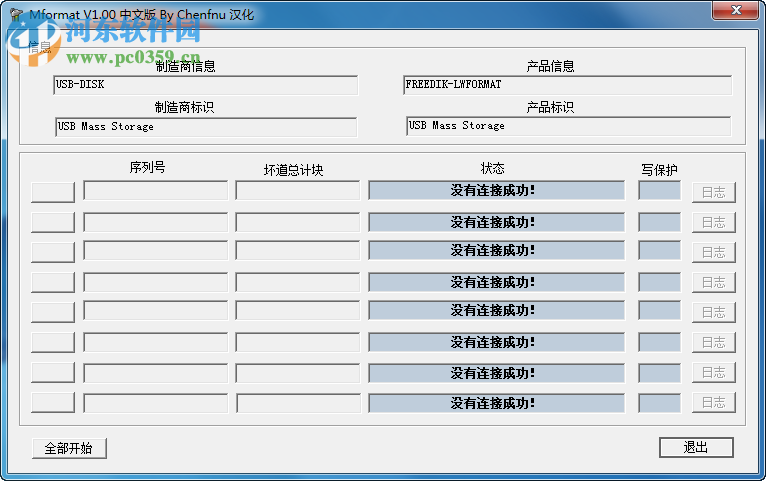Click the sixth row 序列号 field
Image resolution: width=766 pixels, height=481 pixels.
[x=155, y=342]
